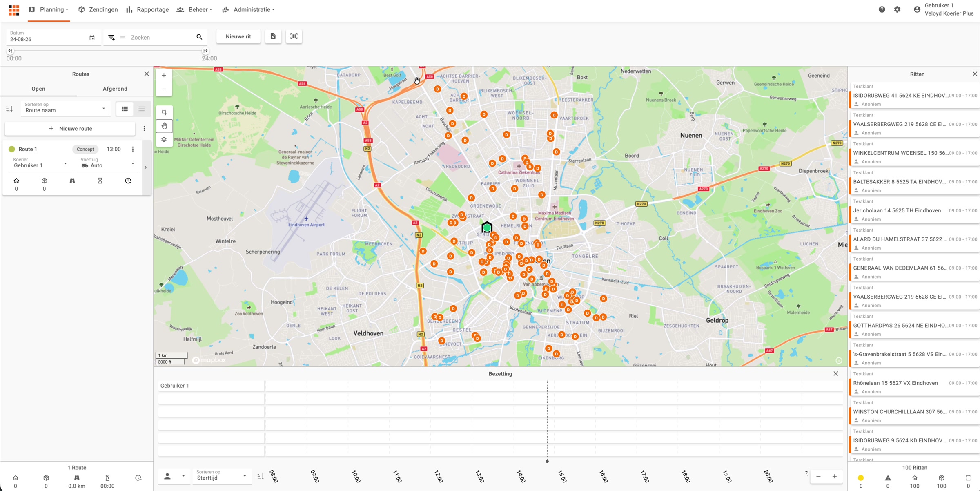Create a Nieuwe rit
Image resolution: width=980 pixels, height=491 pixels.
tap(238, 36)
